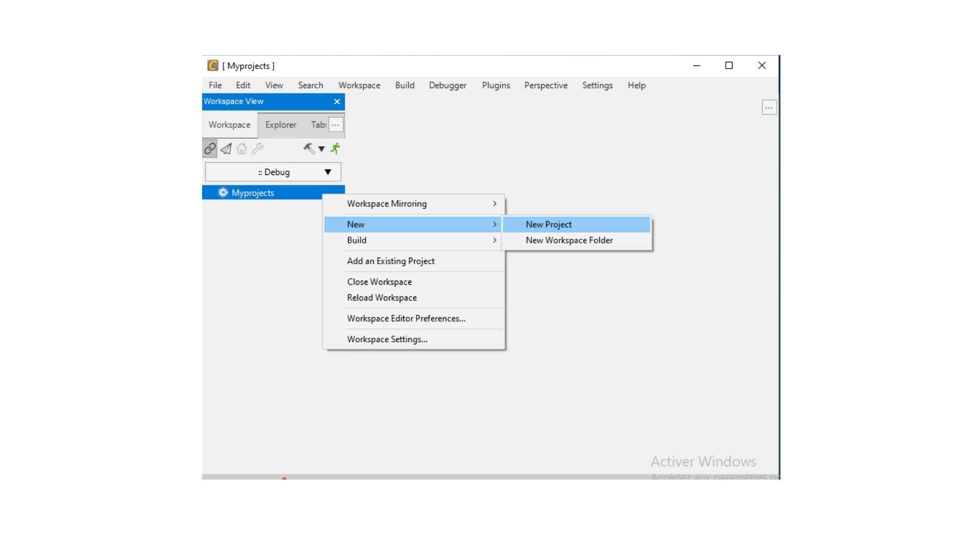The height and width of the screenshot is (551, 980).
Task: Click the paper plane icon in workspace toolbar
Action: (226, 148)
